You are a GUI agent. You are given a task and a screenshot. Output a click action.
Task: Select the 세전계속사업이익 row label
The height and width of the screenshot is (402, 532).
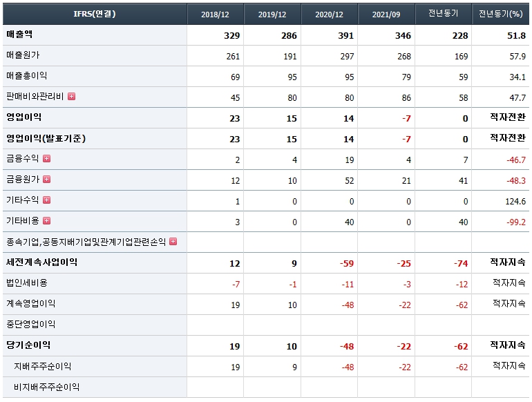(41, 262)
